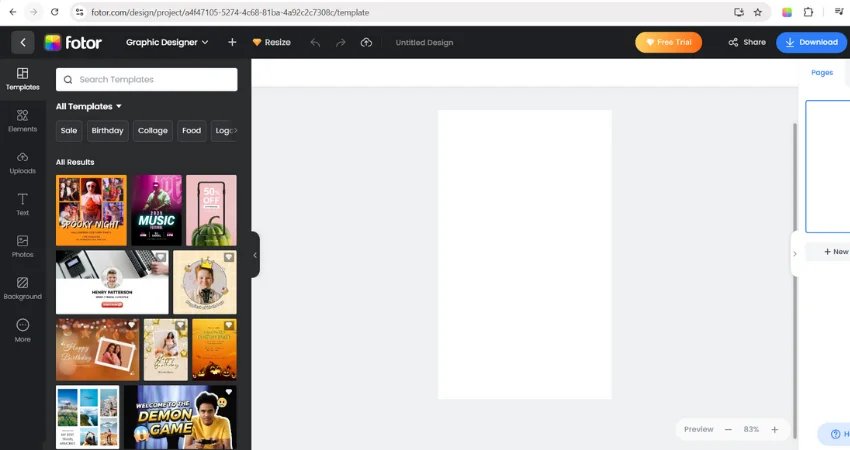Select the Text tool in sidebar
The width and height of the screenshot is (850, 450).
click(22, 205)
